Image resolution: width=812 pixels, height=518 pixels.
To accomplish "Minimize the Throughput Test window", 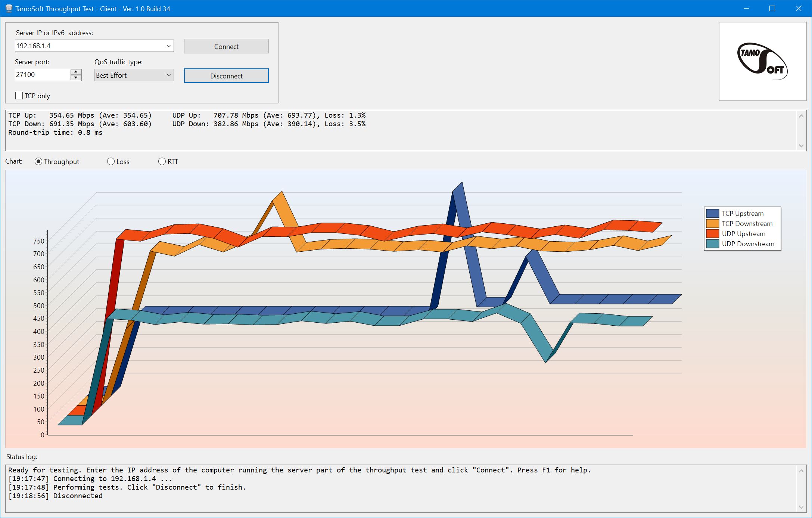I will (x=746, y=8).
